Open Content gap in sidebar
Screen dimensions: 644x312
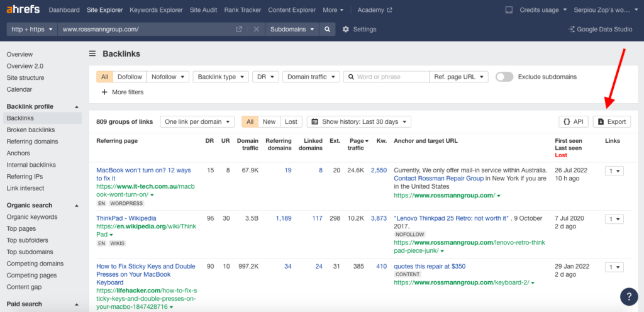[x=25, y=287]
